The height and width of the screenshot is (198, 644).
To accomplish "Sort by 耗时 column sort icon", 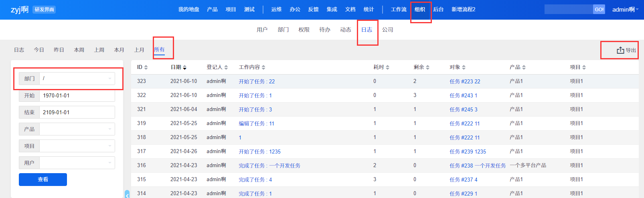I will (x=387, y=67).
